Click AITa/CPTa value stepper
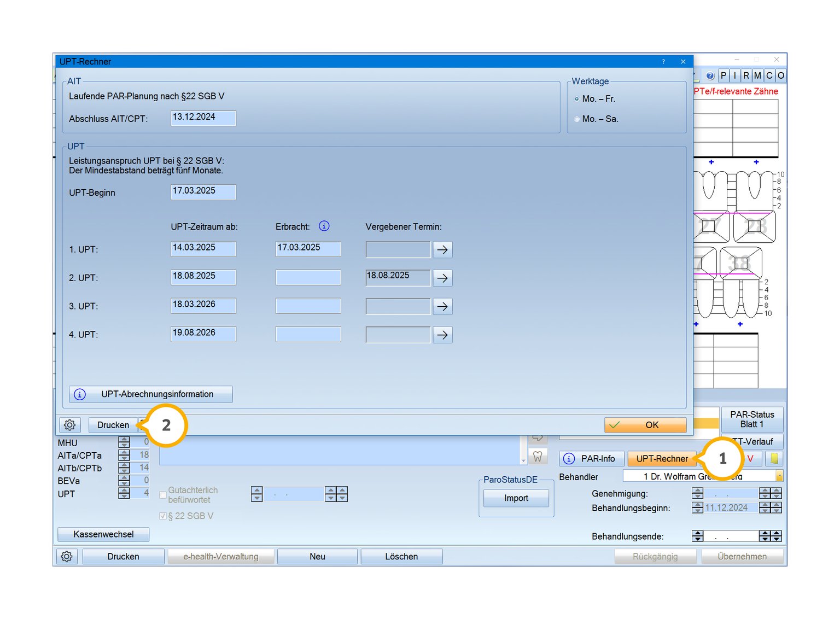The width and height of the screenshot is (840, 619). click(124, 455)
